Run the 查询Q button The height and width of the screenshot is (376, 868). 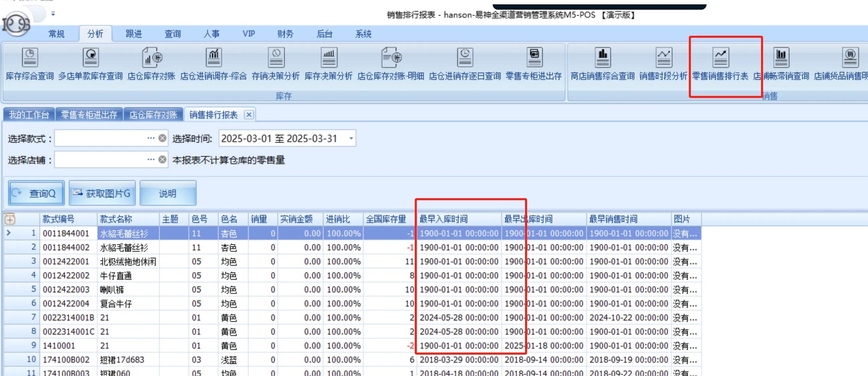[x=36, y=193]
